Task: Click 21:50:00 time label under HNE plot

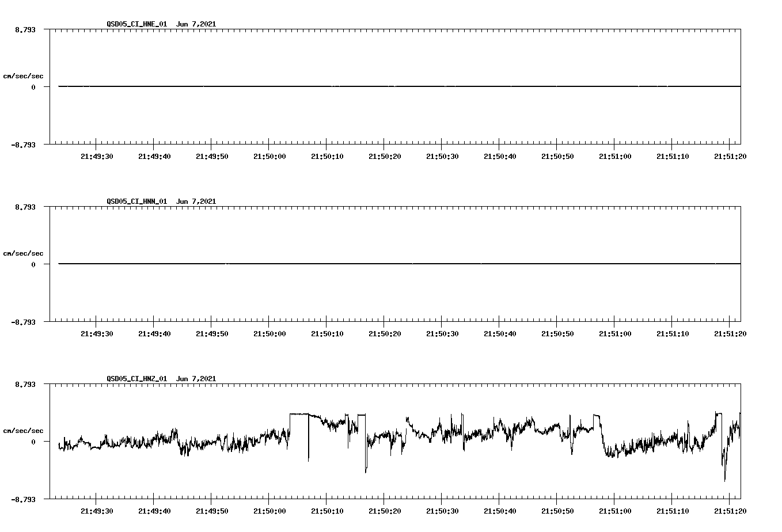Action: (269, 157)
